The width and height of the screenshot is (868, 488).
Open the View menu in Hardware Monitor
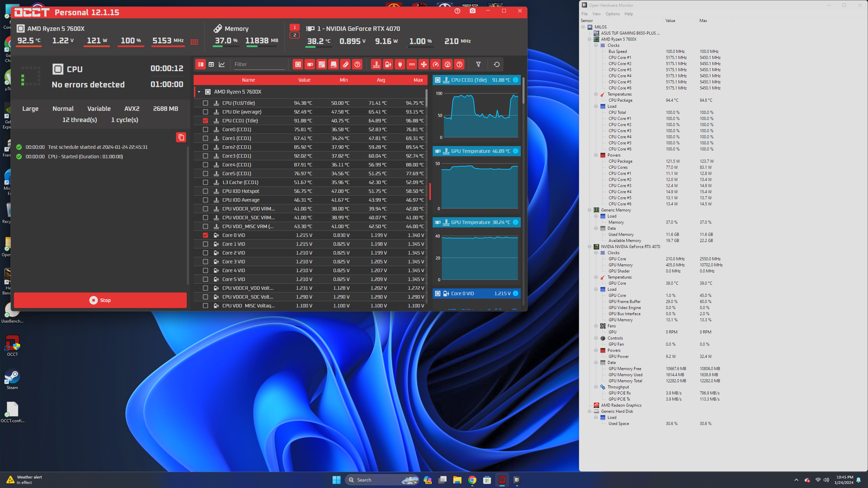[596, 14]
